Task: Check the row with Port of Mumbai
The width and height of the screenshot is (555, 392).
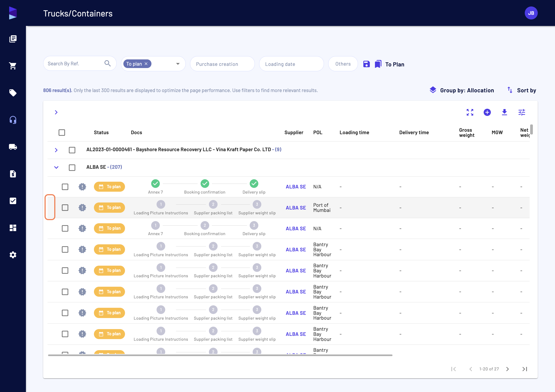Action: (x=65, y=208)
